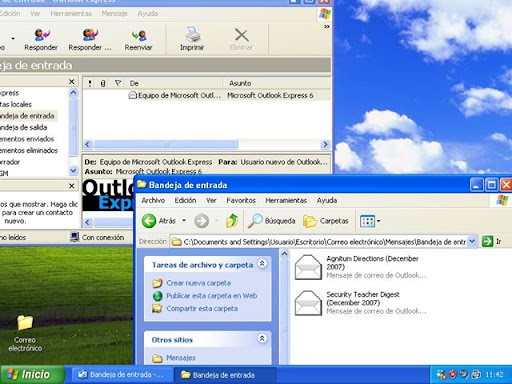Open the Mensaje menu in Outlook Express
Image resolution: width=512 pixels, height=384 pixels.
[x=114, y=14]
